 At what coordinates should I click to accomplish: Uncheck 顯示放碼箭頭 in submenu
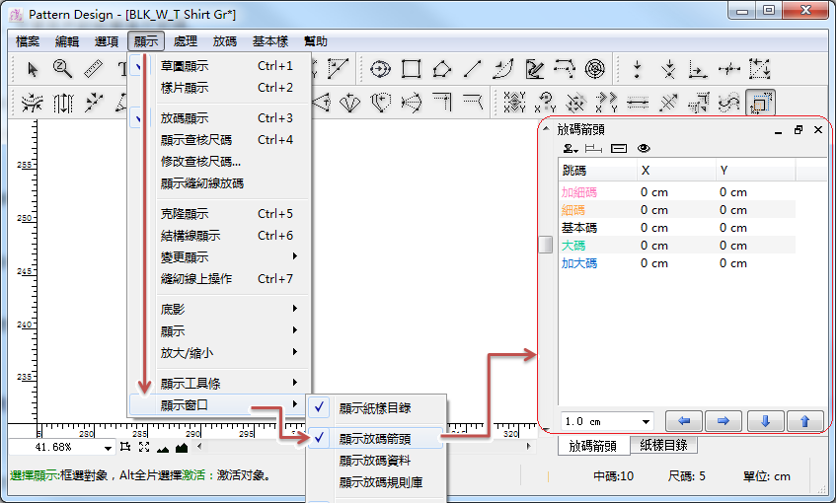(x=375, y=439)
